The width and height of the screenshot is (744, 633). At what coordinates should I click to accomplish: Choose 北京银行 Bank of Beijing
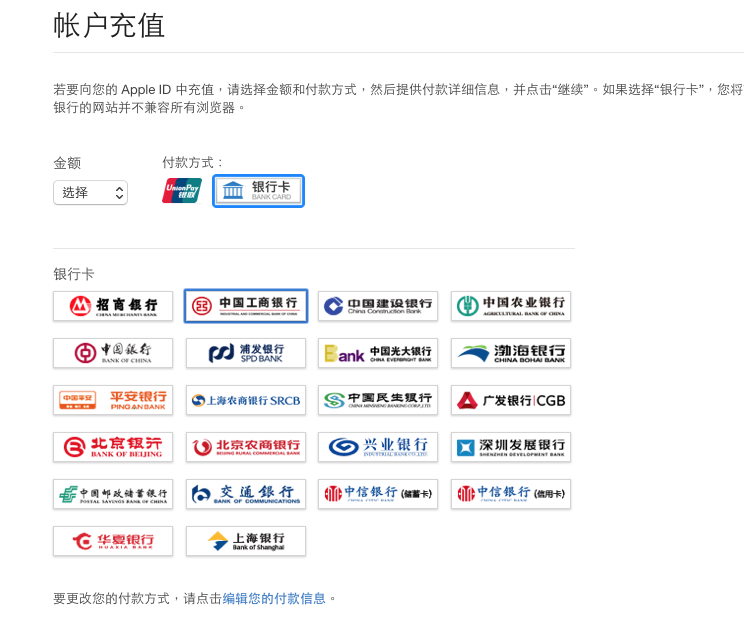(113, 447)
